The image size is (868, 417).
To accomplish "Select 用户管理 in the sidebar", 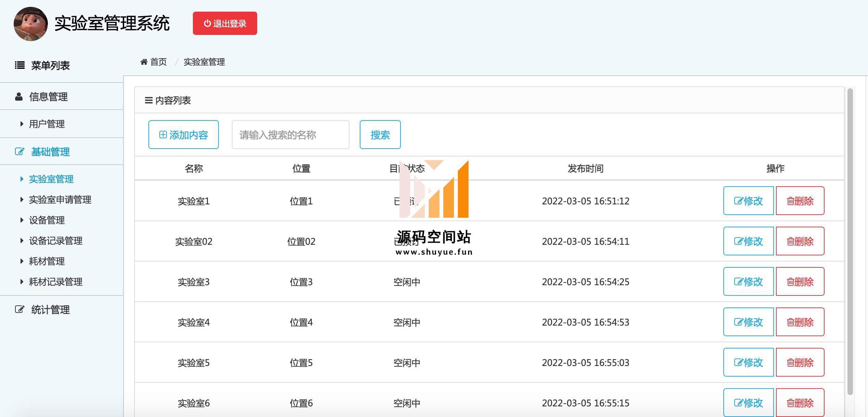I will click(47, 124).
